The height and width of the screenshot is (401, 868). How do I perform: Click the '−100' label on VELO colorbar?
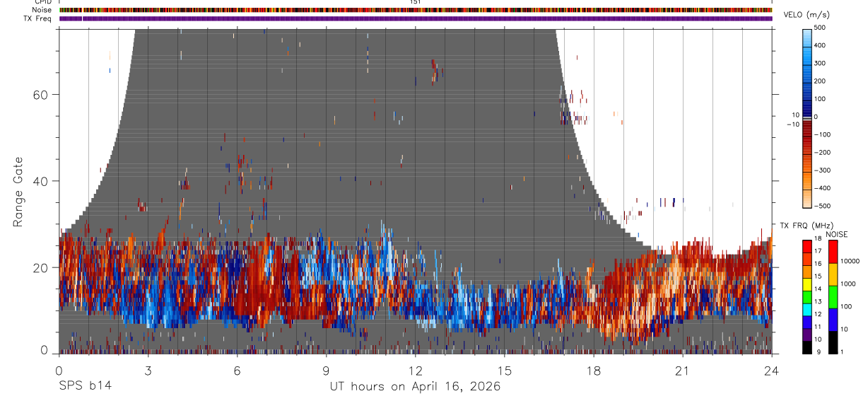coord(823,134)
